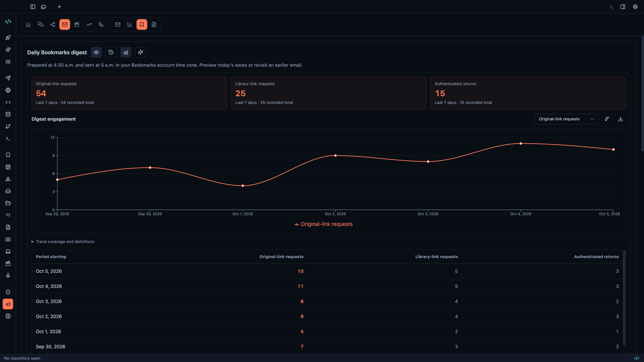Toggle the digest engagement chart icon
The width and height of the screenshot is (644, 362).
pos(126,52)
